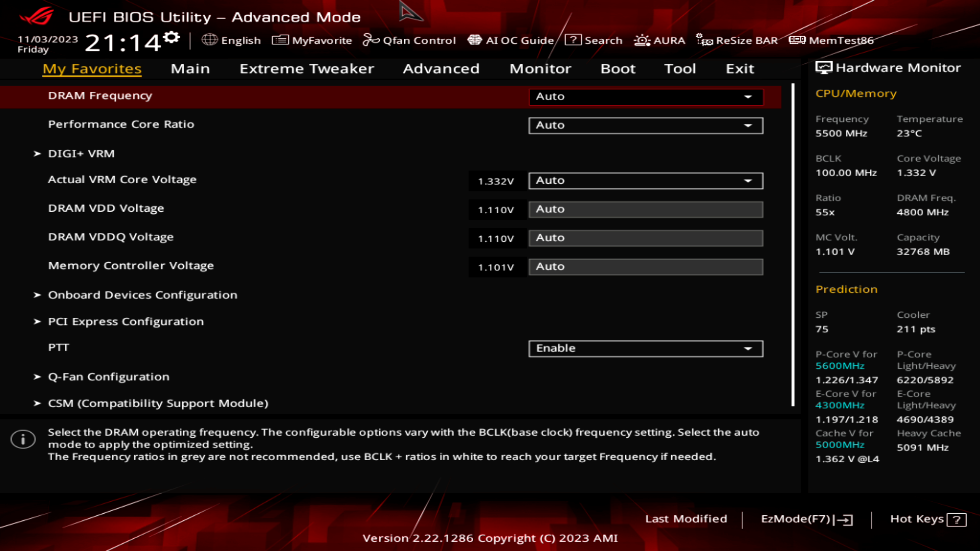980x551 pixels.
Task: Click the settings gear next to the clock
Action: tap(172, 37)
